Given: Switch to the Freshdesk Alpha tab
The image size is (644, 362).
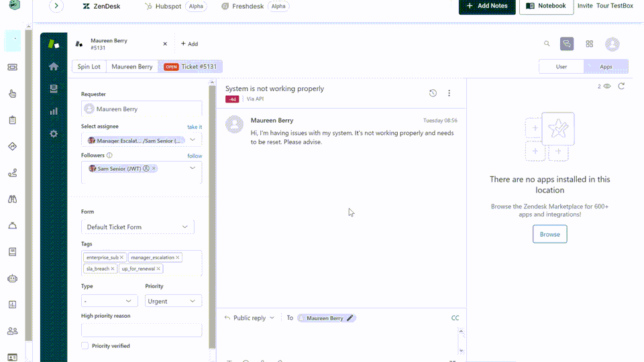Looking at the screenshot, I should point(255,6).
